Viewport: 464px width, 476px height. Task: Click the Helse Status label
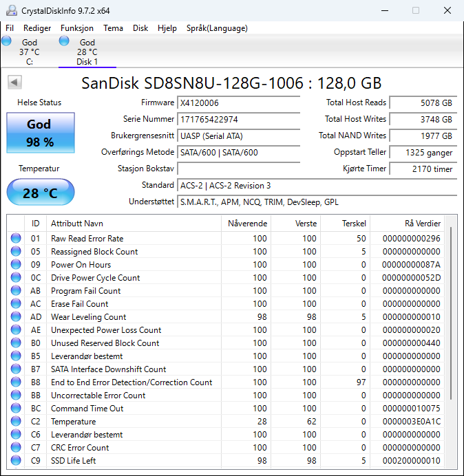click(x=39, y=102)
